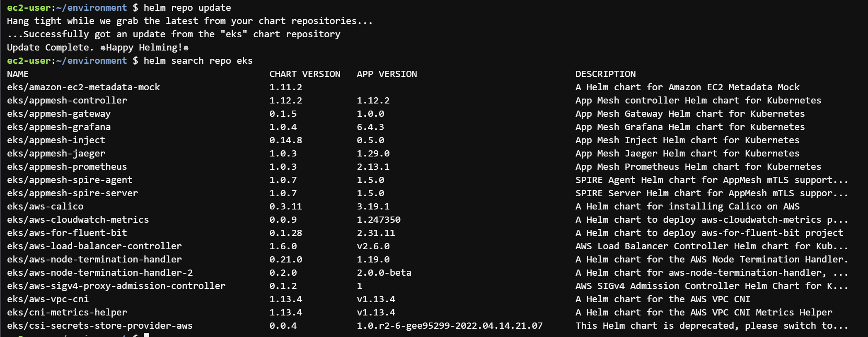Click app version 3.19.1
Viewport: 868px width, 337px height.
coord(373,207)
